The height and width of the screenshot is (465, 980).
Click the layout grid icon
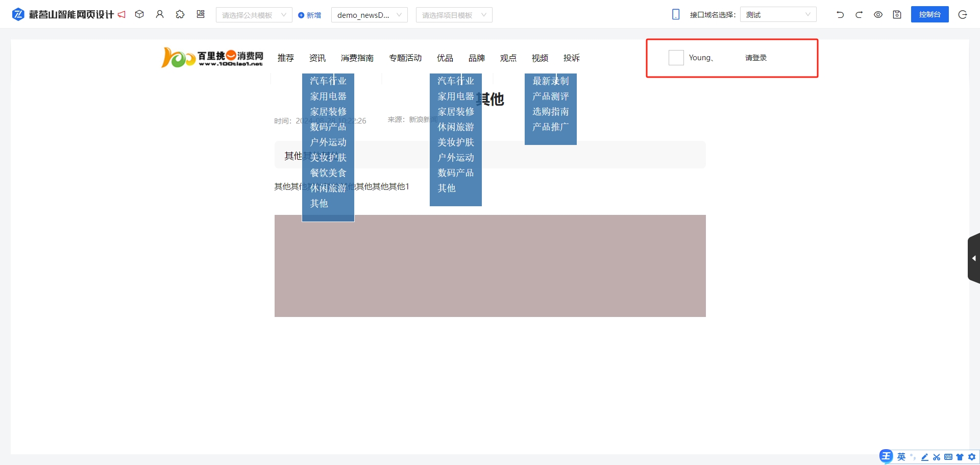[x=201, y=14]
